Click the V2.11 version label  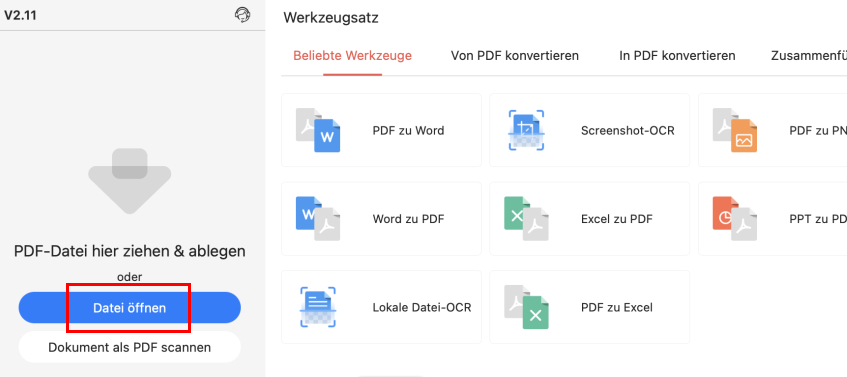click(x=20, y=15)
